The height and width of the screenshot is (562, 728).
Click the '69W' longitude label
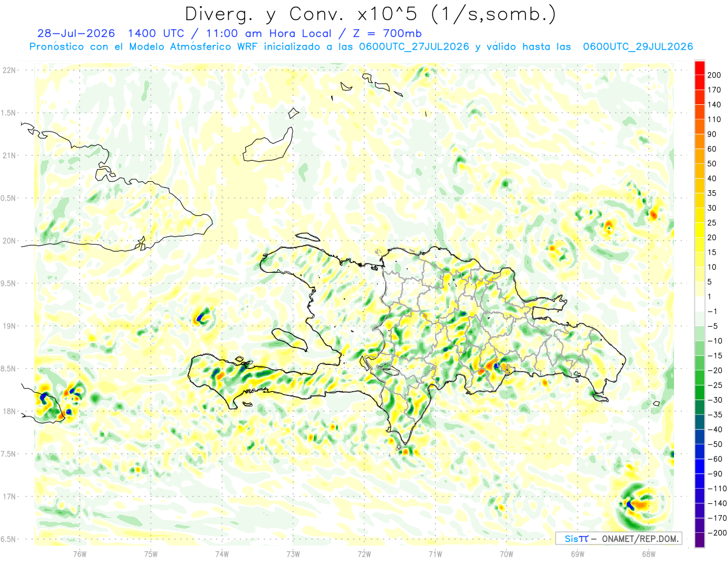[578, 553]
